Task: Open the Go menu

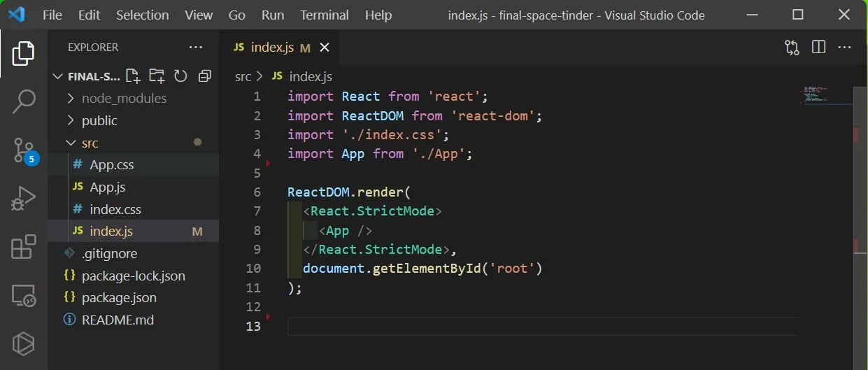Action: point(237,15)
